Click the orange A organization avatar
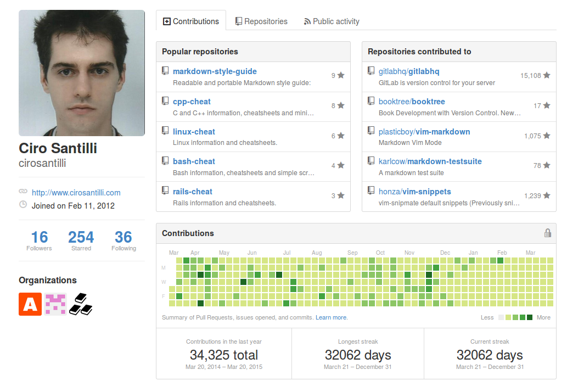The image size is (567, 392). click(x=30, y=304)
